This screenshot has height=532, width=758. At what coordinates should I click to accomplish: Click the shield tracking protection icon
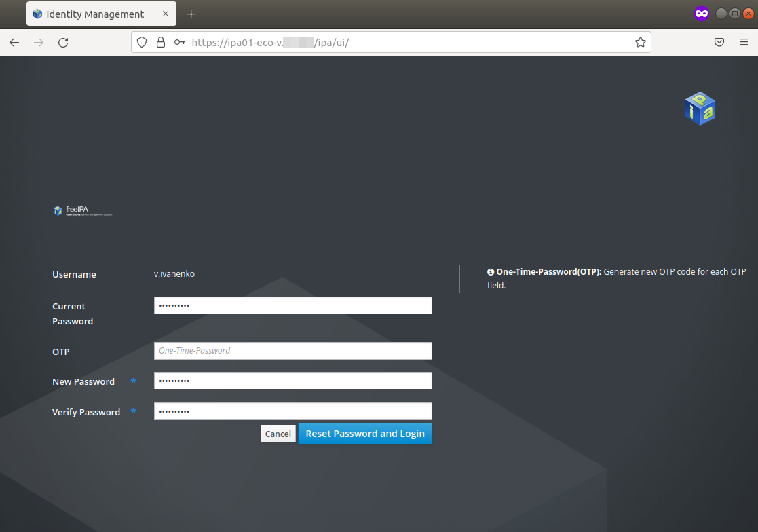coord(142,42)
